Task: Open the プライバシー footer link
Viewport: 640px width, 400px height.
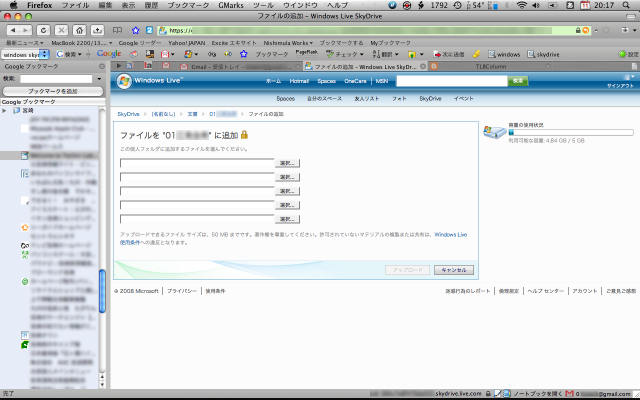Action: [x=182, y=291]
